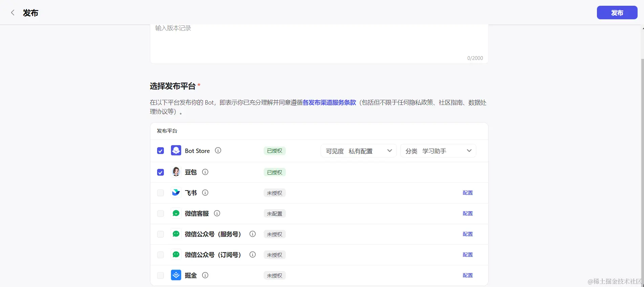Open info icon beside 微信公众号（订阅号）
Screen dimensions: 644x287
point(253,255)
